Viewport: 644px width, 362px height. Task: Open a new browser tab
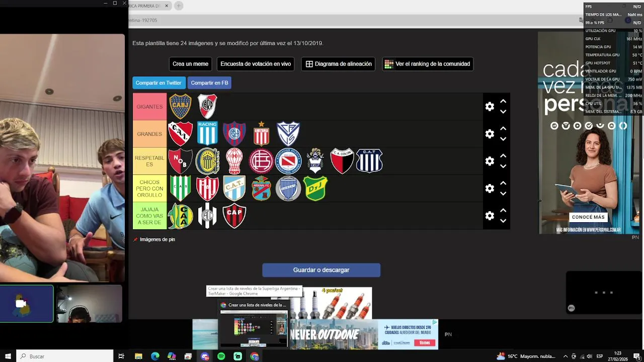click(179, 6)
